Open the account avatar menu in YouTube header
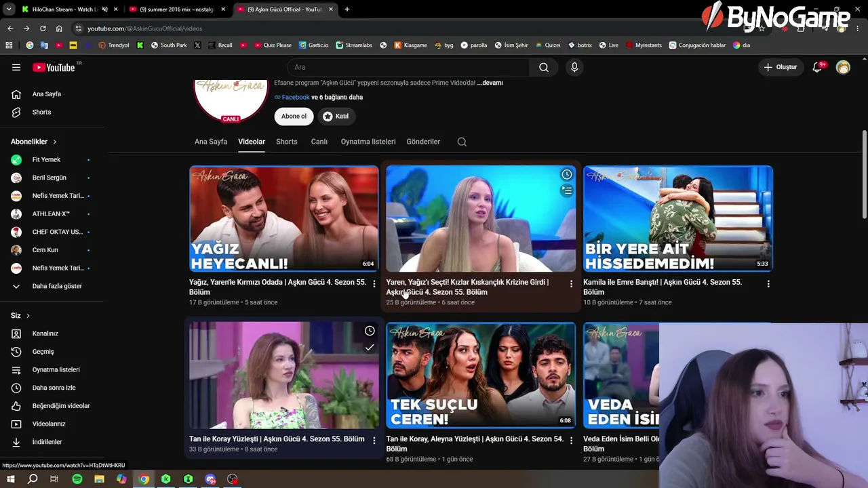The image size is (868, 488). point(843,67)
